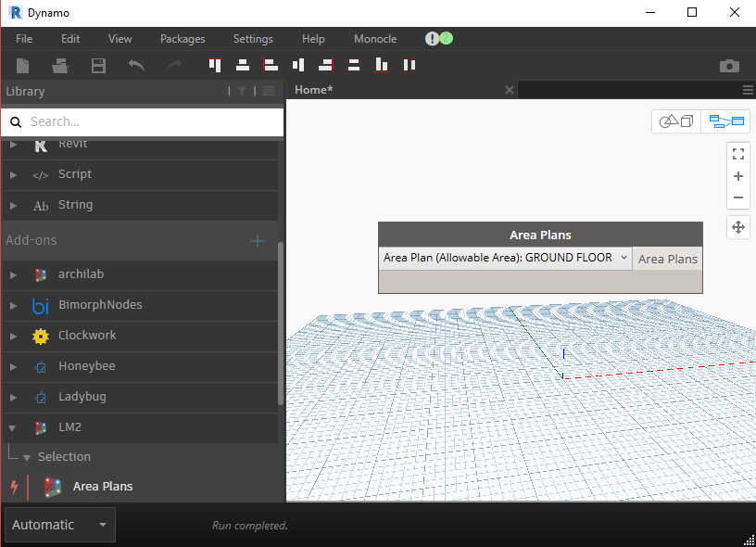
Task: Click inside the Library search field
Action: click(x=139, y=121)
